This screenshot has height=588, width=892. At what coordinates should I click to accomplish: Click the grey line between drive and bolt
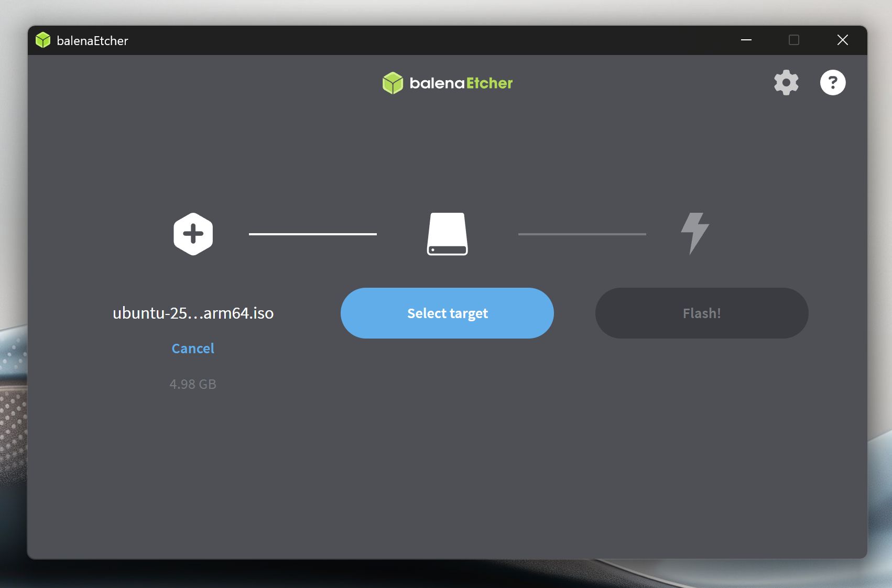coord(582,234)
